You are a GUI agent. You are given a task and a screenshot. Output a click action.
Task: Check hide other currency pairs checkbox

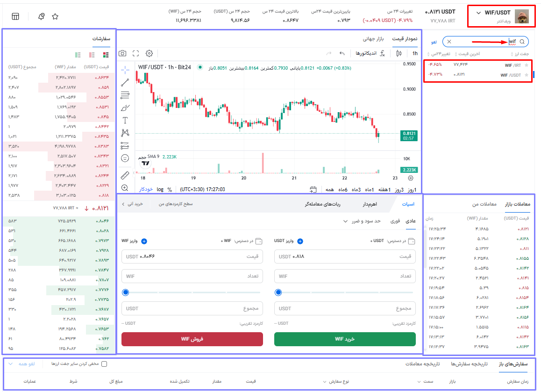click(104, 364)
